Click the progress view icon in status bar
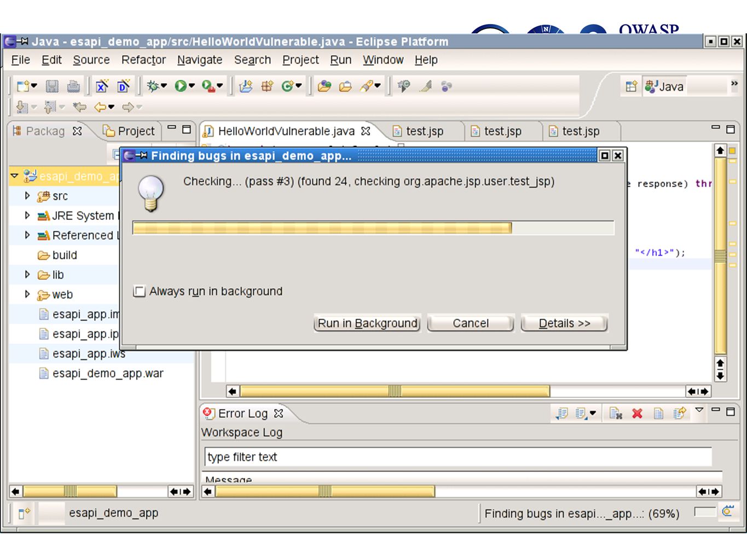 click(727, 512)
